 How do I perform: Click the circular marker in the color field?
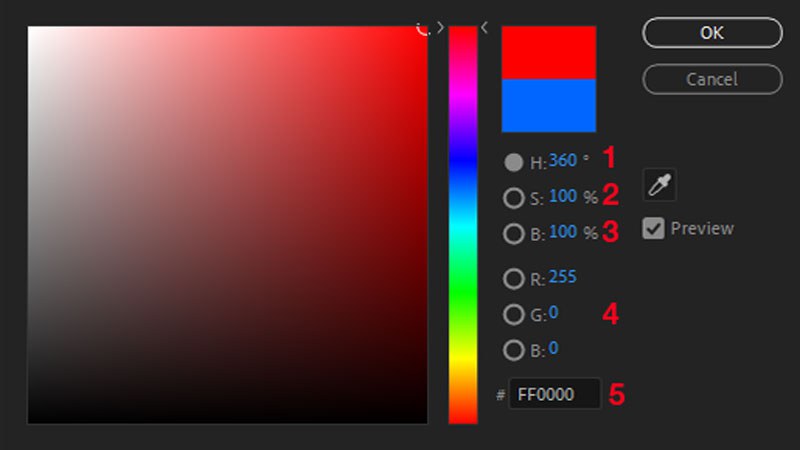424,28
